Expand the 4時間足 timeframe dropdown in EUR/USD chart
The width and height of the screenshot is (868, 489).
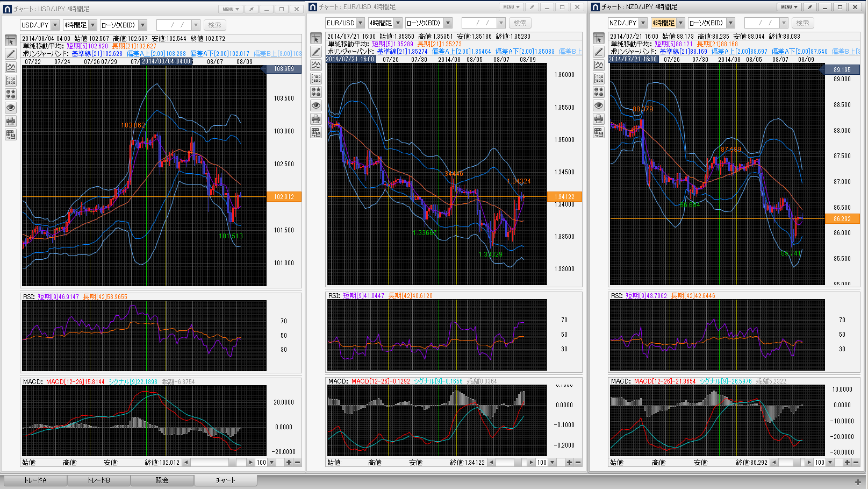point(398,23)
